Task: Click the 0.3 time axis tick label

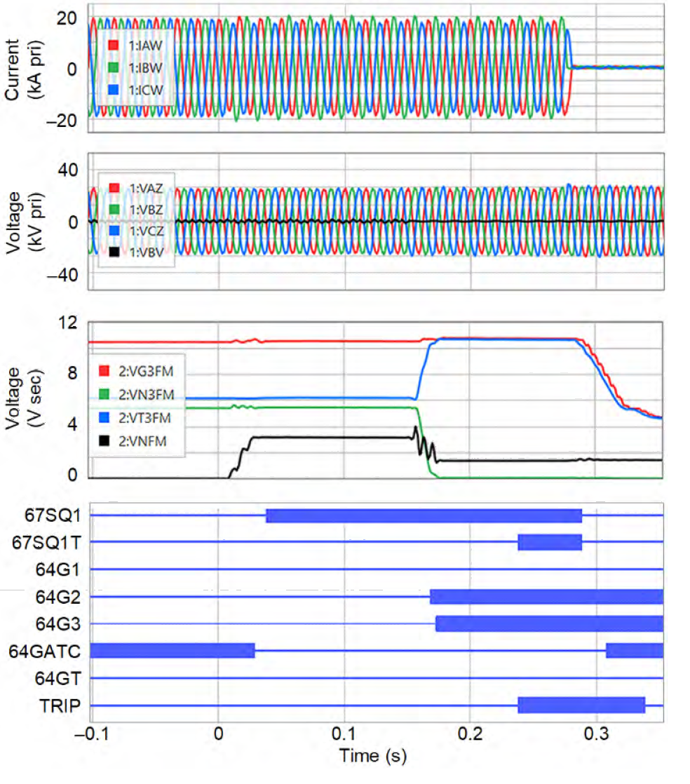Action: 597,734
